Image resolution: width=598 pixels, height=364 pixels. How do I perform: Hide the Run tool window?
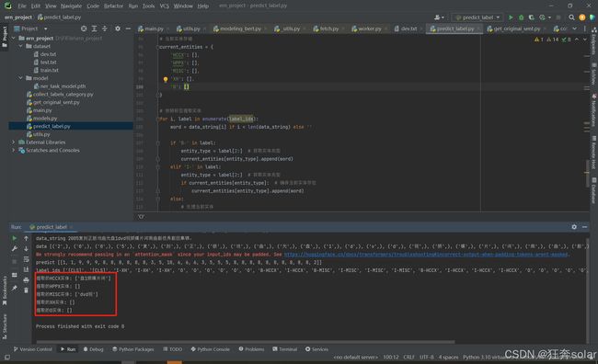coord(584,227)
